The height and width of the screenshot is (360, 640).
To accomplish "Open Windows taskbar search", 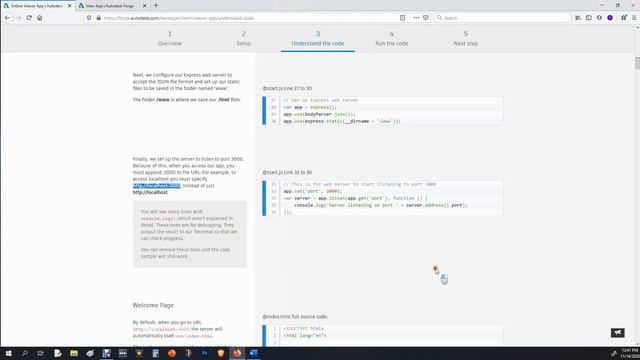I will [24, 353].
